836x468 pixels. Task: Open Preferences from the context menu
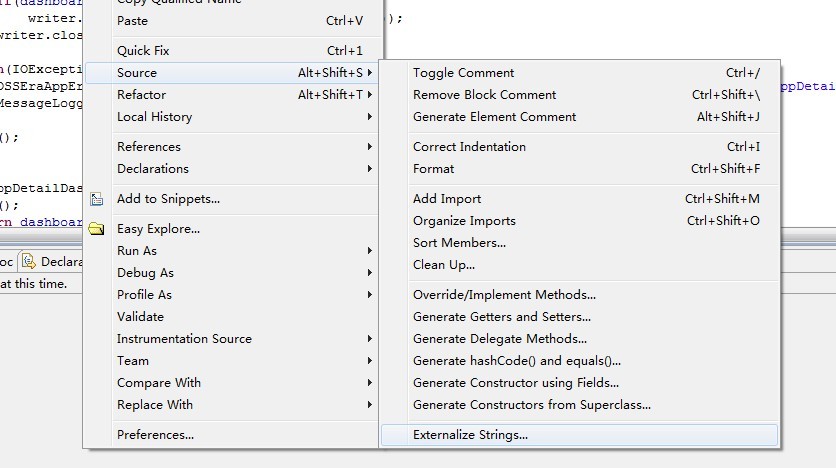[x=155, y=435]
